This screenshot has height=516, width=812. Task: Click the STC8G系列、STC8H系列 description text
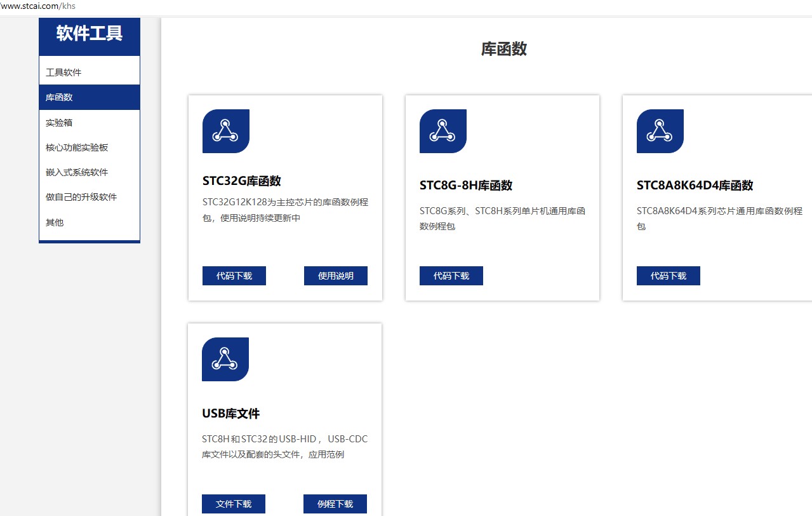coord(502,219)
